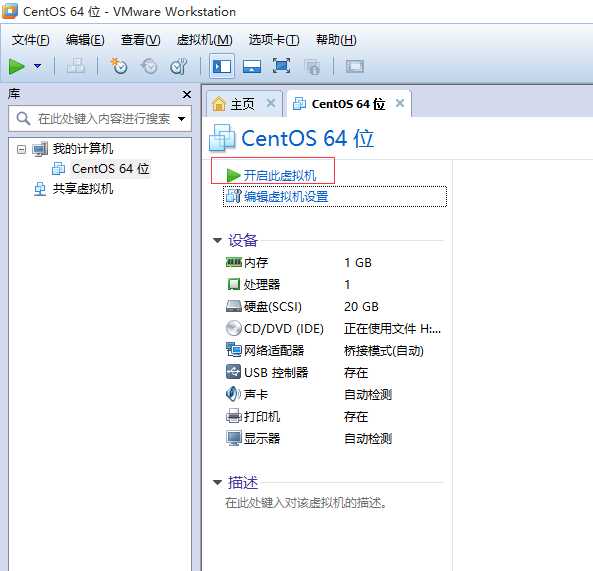Click the description field 在此处键入对该虚拟机的描述
The height and width of the screenshot is (571, 593).
(306, 503)
